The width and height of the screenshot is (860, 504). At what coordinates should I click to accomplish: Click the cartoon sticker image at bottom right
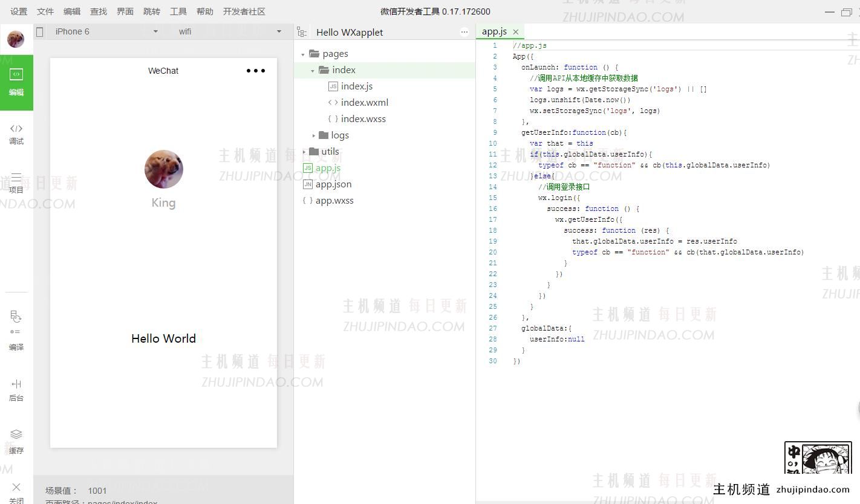tap(818, 459)
